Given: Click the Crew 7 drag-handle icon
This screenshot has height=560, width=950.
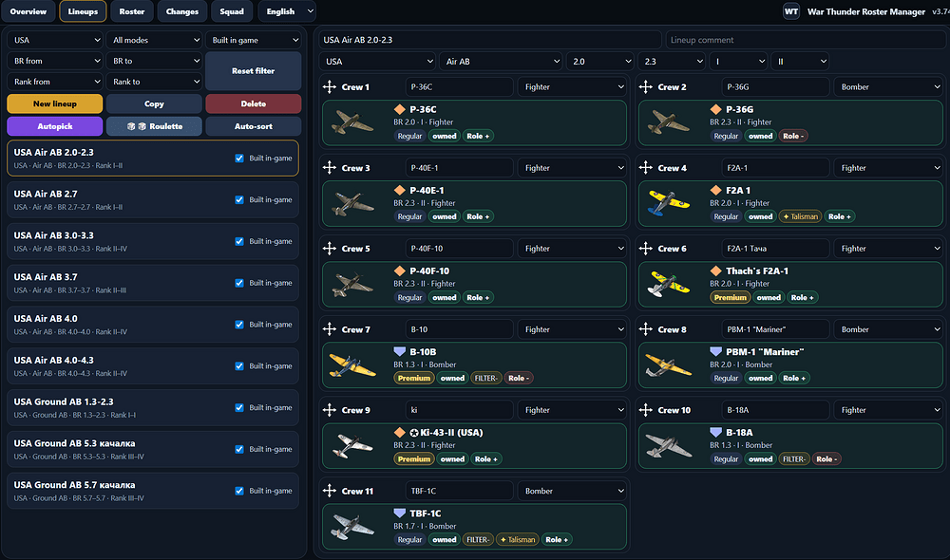Looking at the screenshot, I should click(x=330, y=329).
